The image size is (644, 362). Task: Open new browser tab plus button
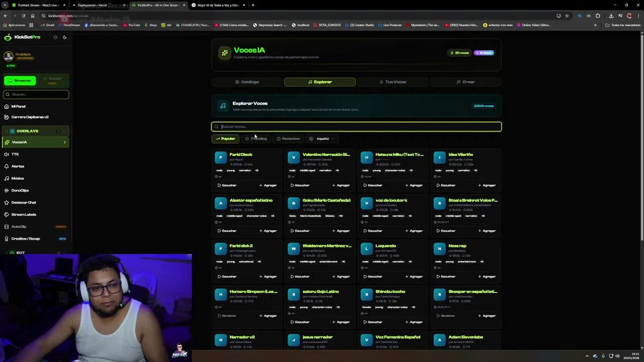(x=253, y=5)
